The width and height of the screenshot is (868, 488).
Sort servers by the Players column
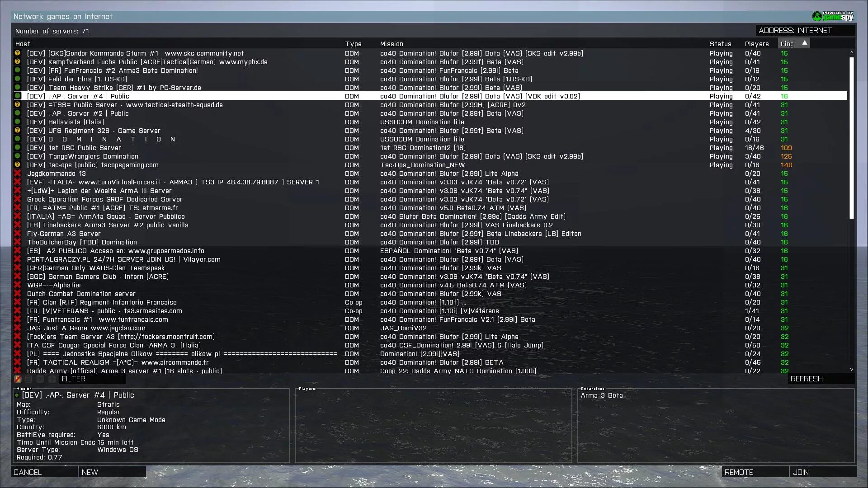point(757,44)
